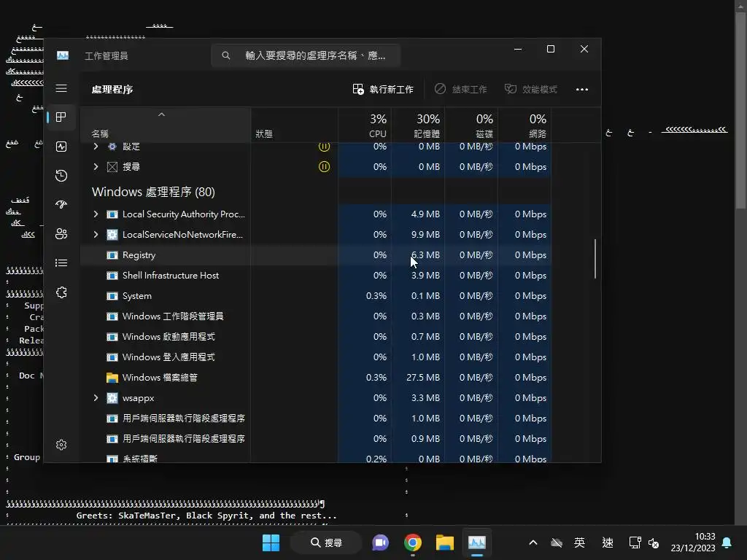Click the wsappx gear process icon
Viewport: 747px width, 560px height.
click(112, 398)
